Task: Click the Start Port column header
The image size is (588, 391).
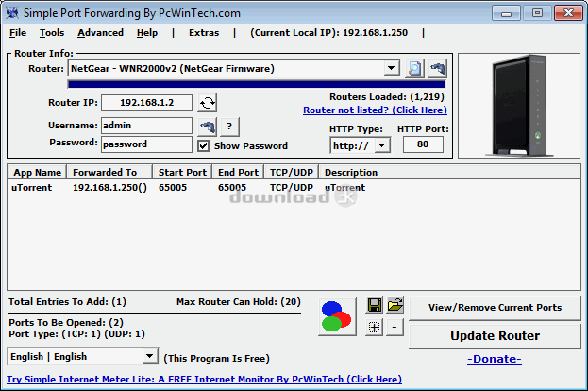Action: [182, 172]
